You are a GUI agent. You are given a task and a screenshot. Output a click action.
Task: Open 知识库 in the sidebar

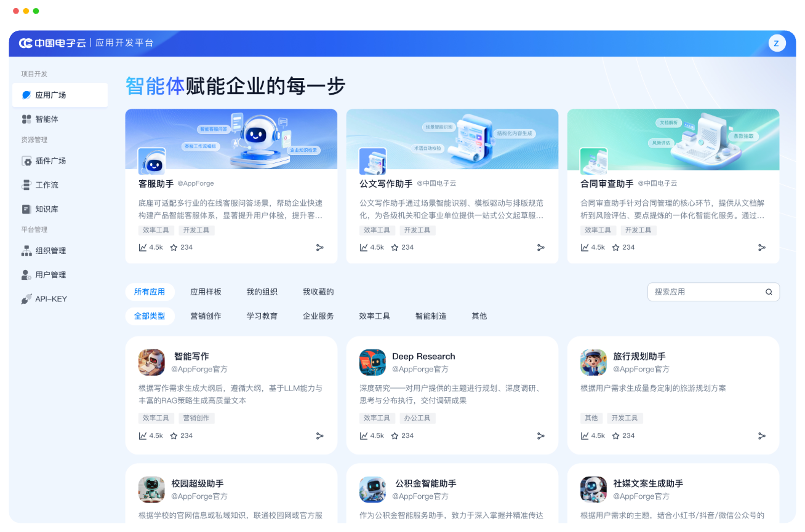pyautogui.click(x=46, y=209)
